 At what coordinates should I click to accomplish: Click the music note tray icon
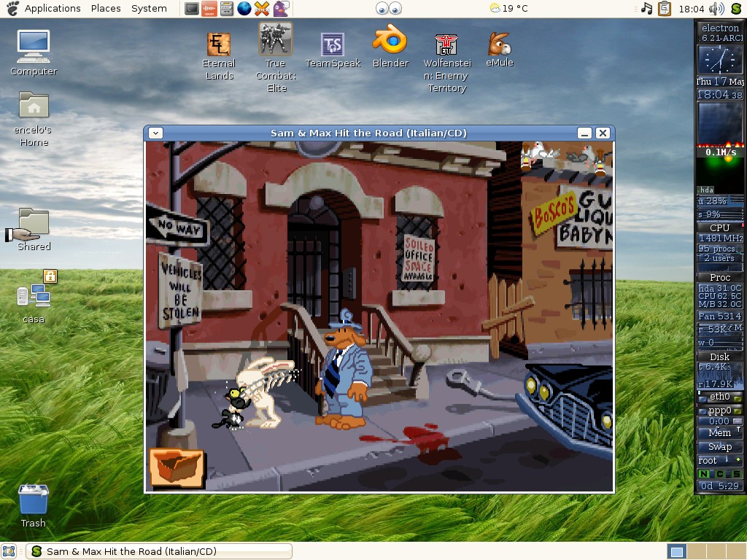[646, 9]
